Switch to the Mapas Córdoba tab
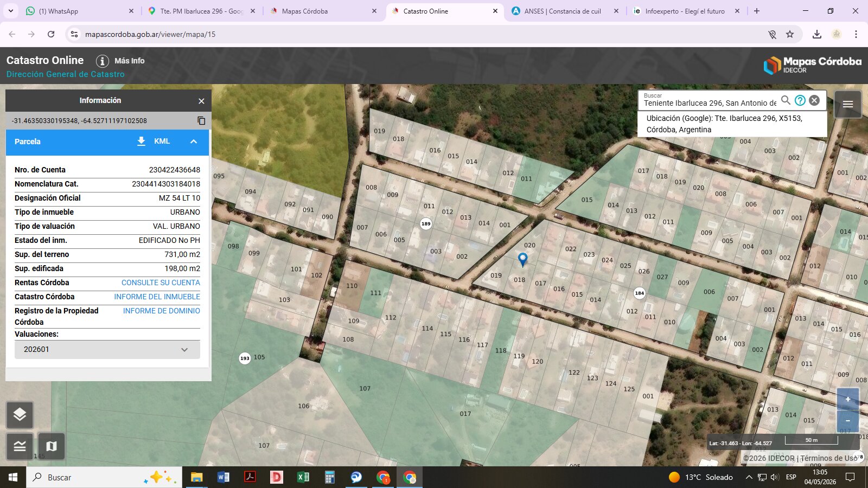868x488 pixels. (321, 11)
